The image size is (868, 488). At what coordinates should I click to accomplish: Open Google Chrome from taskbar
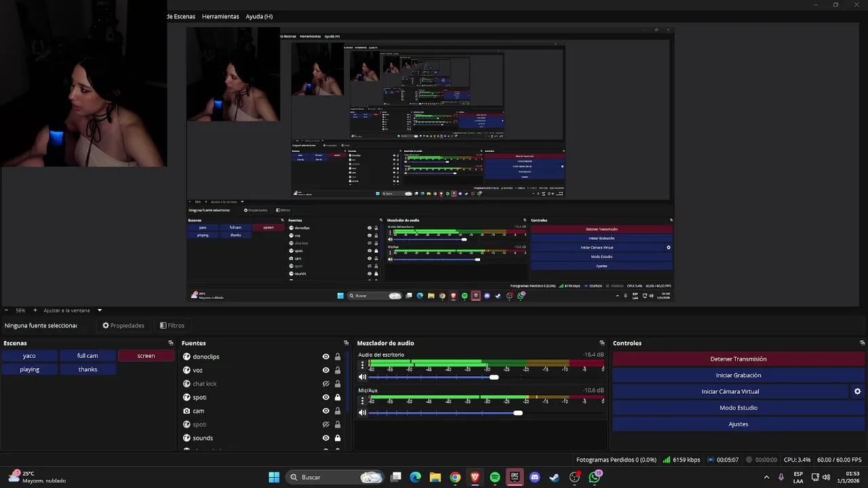[x=455, y=477]
